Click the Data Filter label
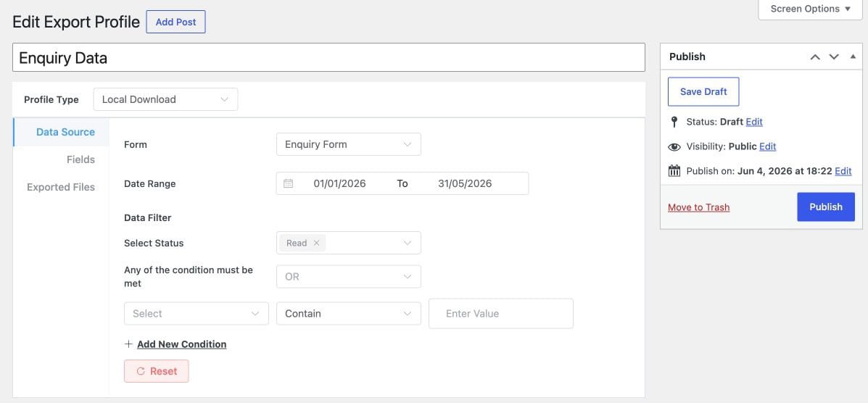This screenshot has width=868, height=403. click(x=148, y=217)
